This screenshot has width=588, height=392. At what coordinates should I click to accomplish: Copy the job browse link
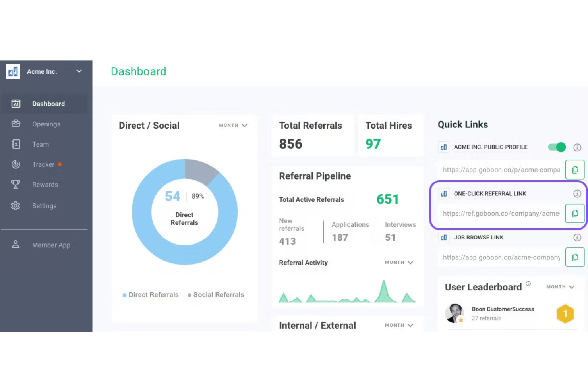pyautogui.click(x=574, y=257)
